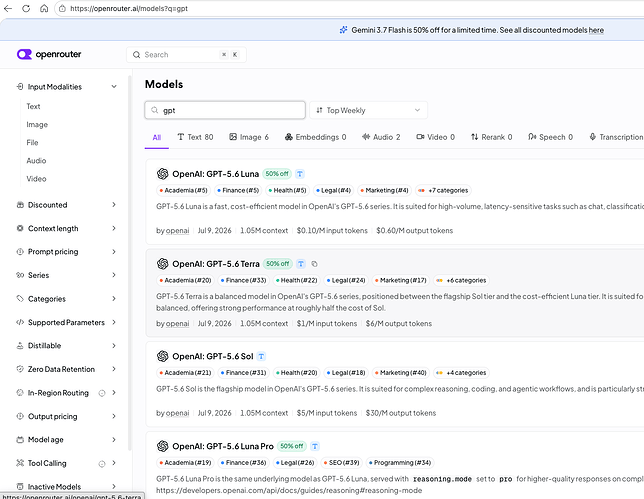644x499 pixels.
Task: Switch to the Speech 0 tab
Action: point(550,137)
